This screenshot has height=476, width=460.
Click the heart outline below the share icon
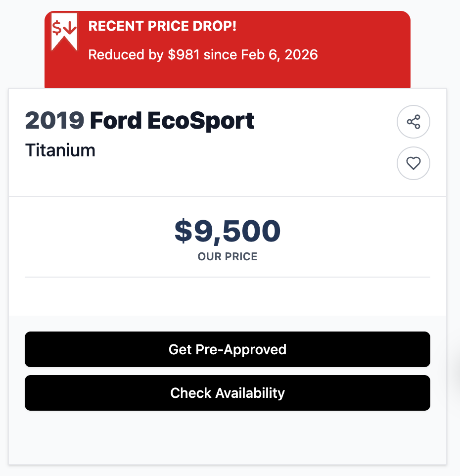414,163
